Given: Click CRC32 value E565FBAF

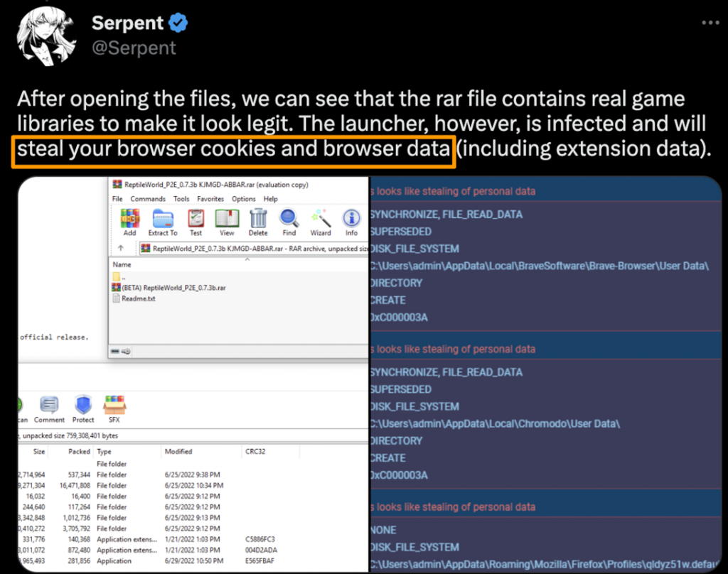Looking at the screenshot, I should [x=259, y=561].
